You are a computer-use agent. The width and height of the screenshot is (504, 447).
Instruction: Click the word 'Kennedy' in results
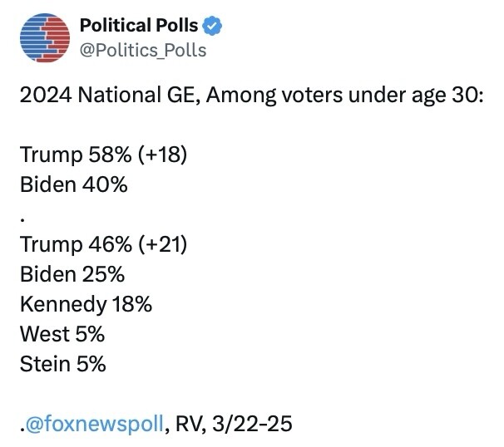tap(63, 304)
